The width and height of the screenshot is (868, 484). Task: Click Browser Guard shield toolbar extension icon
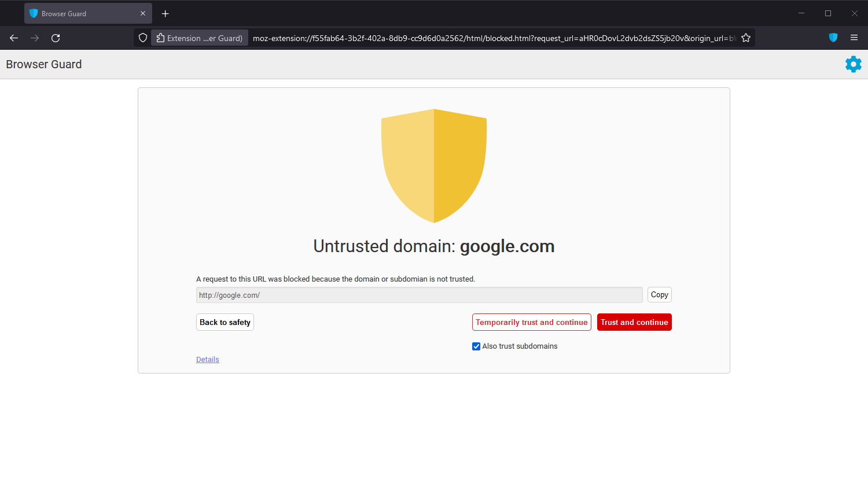tap(833, 38)
